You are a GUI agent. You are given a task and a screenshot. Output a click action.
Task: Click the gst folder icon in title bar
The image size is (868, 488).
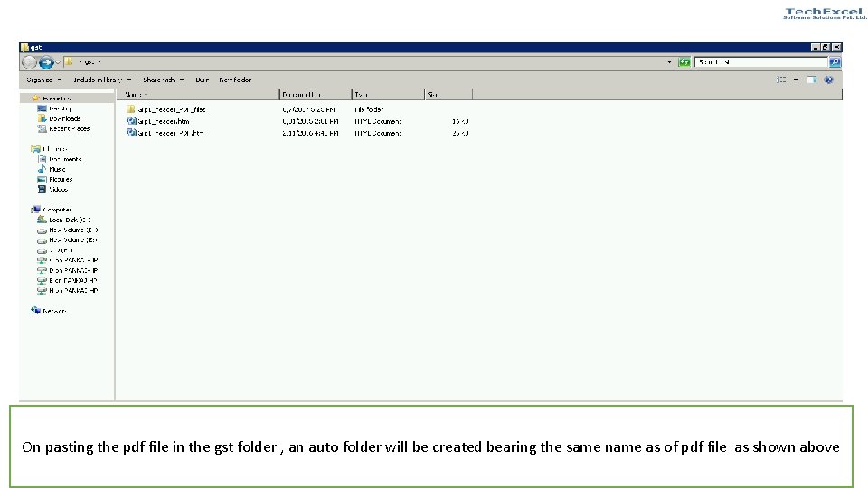pyautogui.click(x=25, y=48)
